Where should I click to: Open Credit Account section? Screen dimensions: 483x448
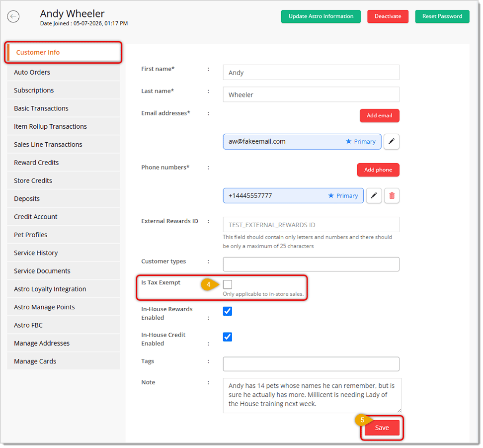[x=64, y=217]
